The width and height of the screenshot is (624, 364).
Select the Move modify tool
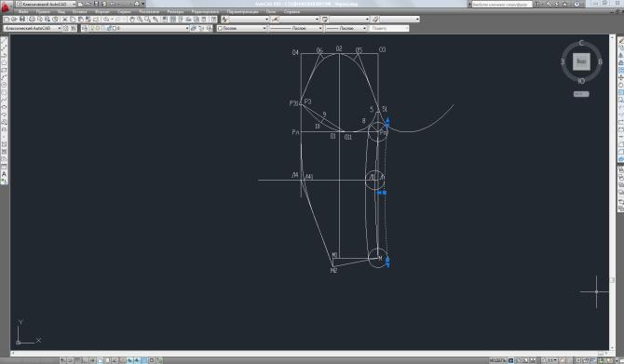coord(621,77)
